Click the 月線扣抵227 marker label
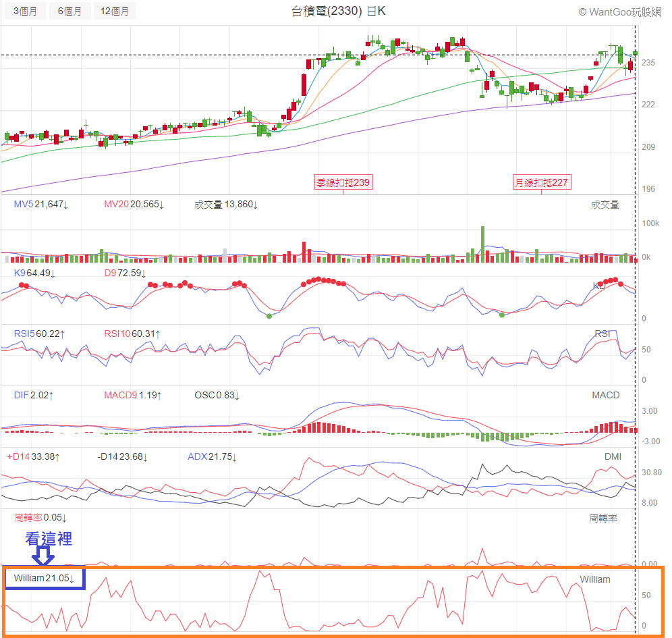Screen dimensions: 672x638 point(541,182)
